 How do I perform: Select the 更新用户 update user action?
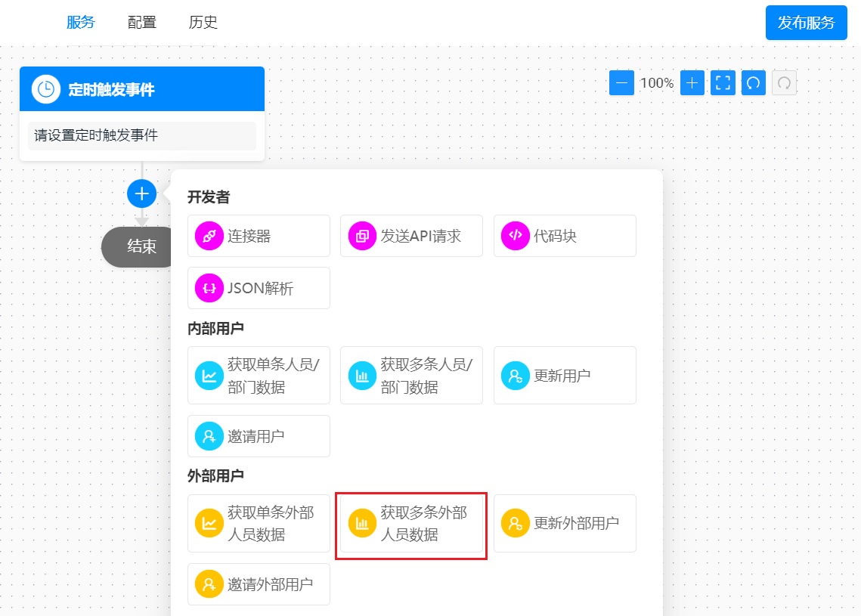(565, 375)
